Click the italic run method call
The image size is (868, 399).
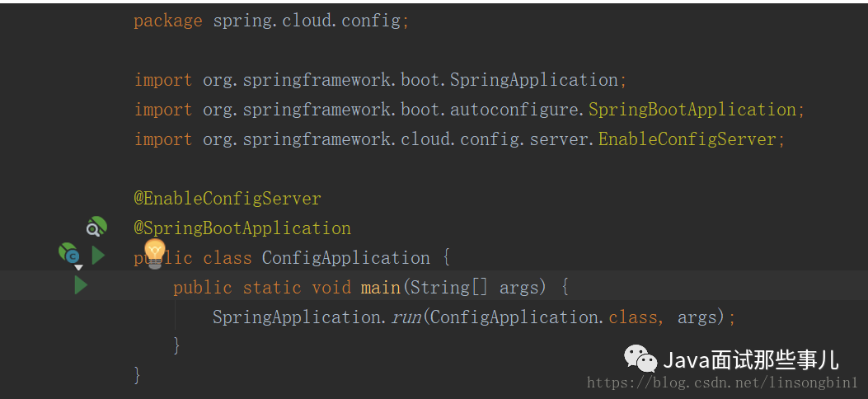pyautogui.click(x=407, y=317)
